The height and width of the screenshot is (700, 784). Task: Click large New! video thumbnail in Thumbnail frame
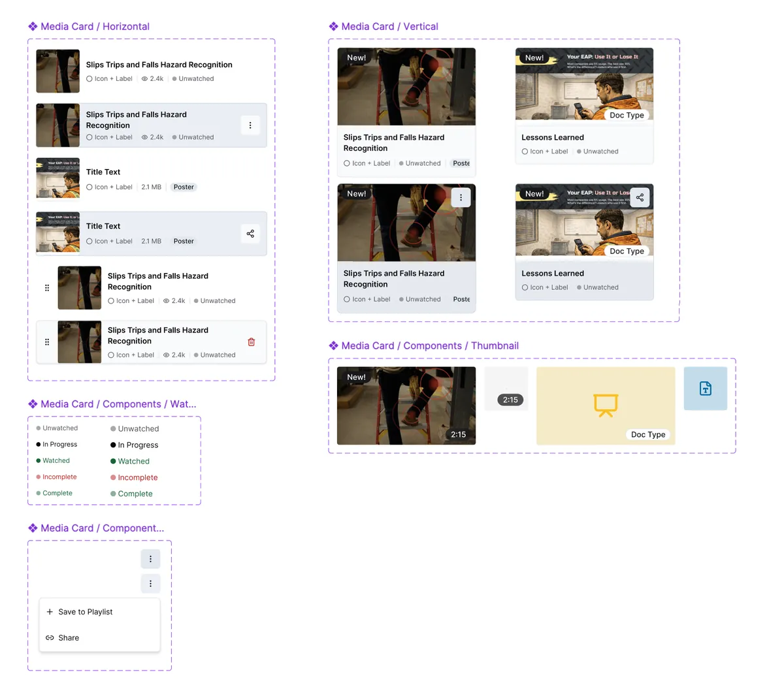pos(406,406)
